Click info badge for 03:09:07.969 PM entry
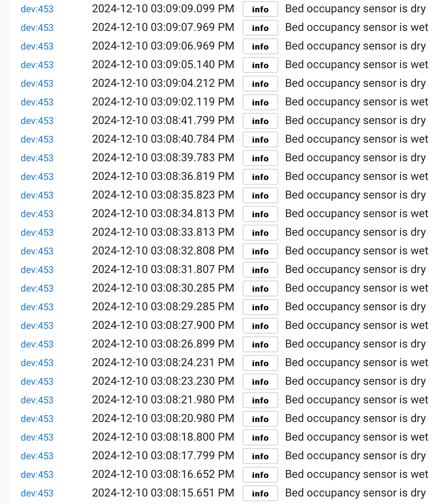The width and height of the screenshot is (448, 504). [x=260, y=28]
